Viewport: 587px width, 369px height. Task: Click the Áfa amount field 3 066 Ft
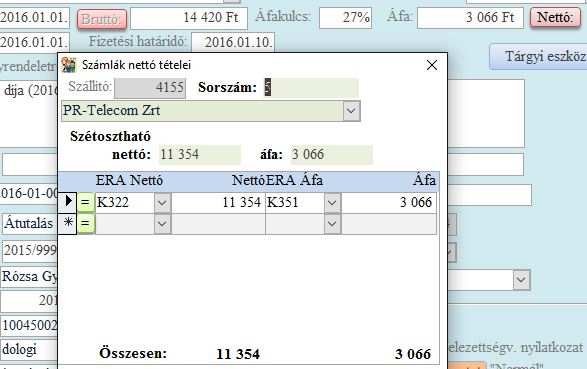click(x=470, y=18)
